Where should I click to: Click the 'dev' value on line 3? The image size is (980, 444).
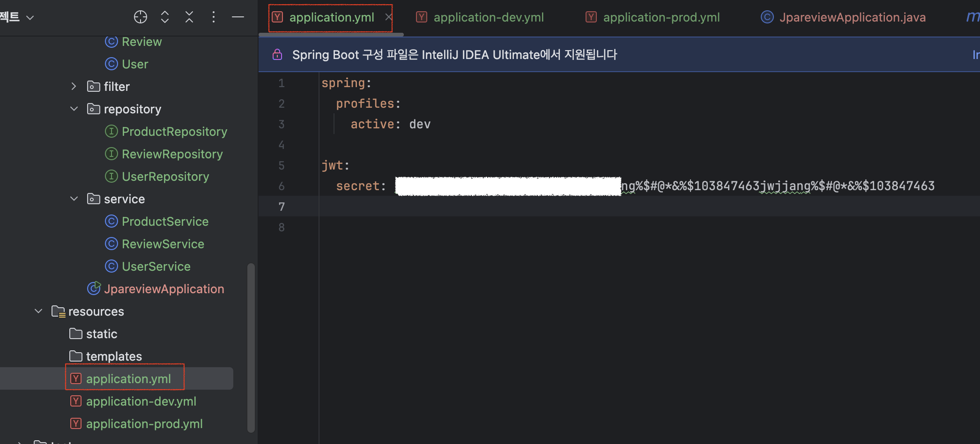pos(420,124)
